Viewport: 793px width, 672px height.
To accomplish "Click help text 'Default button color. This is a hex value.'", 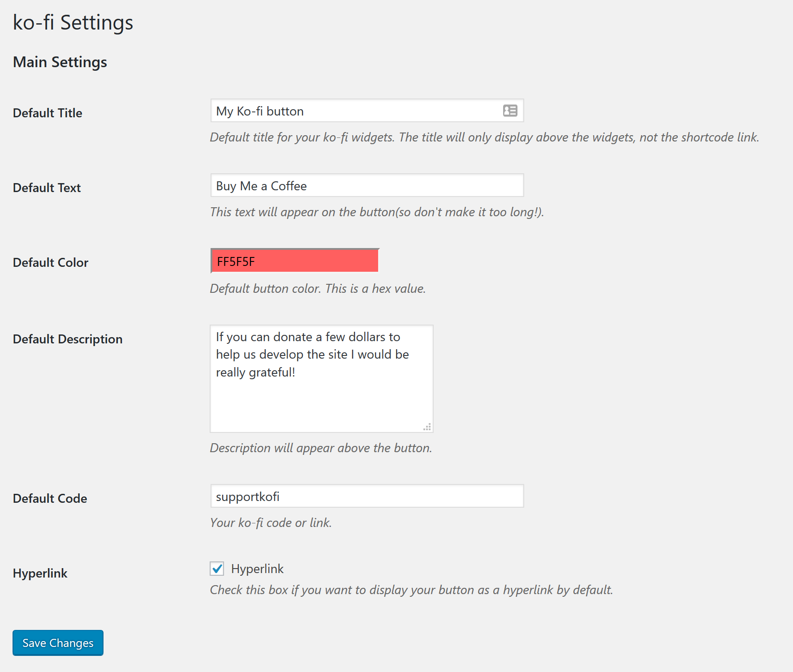I will [318, 288].
